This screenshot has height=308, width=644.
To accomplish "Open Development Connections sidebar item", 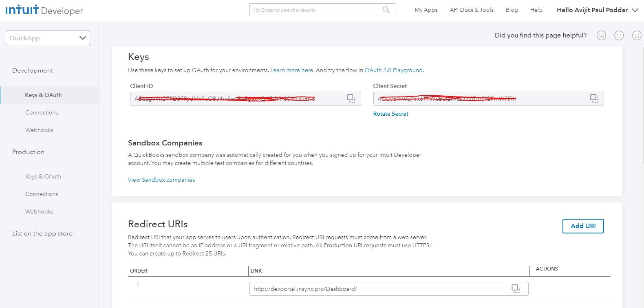I will [42, 112].
